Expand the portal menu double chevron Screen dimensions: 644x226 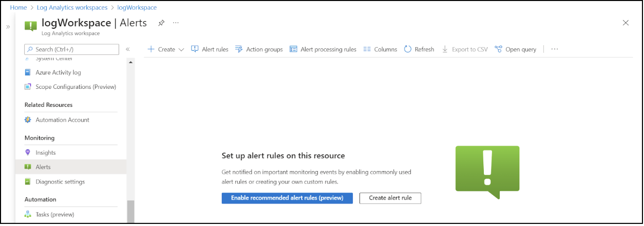(8, 27)
